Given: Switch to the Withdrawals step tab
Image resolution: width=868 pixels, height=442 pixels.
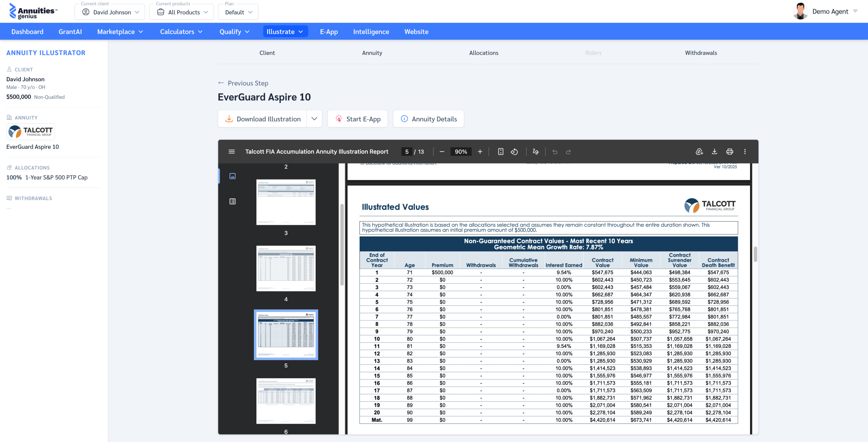Looking at the screenshot, I should [701, 53].
